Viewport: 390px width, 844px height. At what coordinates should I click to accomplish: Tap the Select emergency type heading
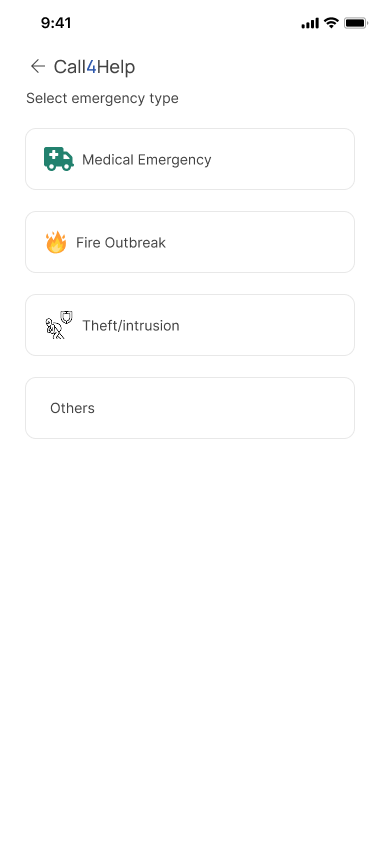pos(102,99)
